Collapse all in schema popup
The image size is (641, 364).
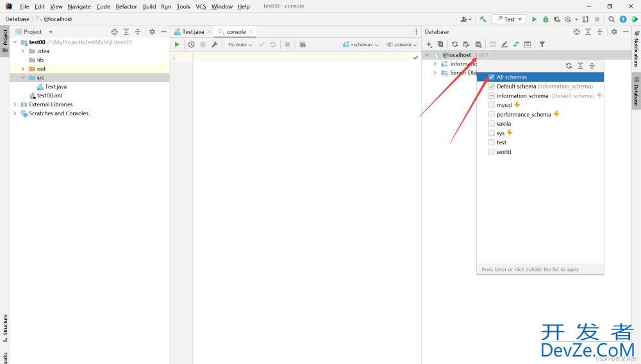[592, 66]
